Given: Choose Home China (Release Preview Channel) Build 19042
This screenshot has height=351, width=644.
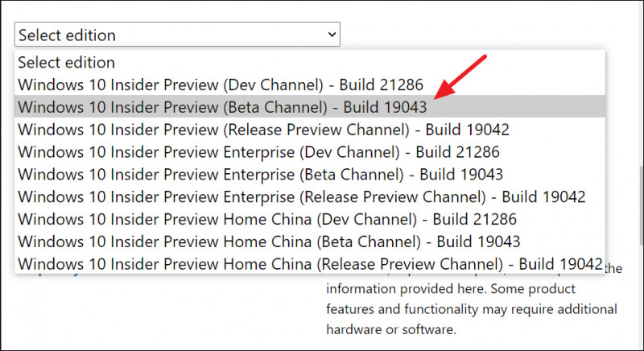Looking at the screenshot, I should (310, 263).
